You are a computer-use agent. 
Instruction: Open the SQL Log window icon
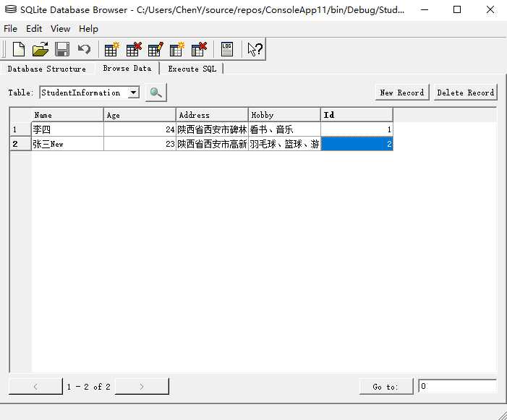[x=227, y=49]
